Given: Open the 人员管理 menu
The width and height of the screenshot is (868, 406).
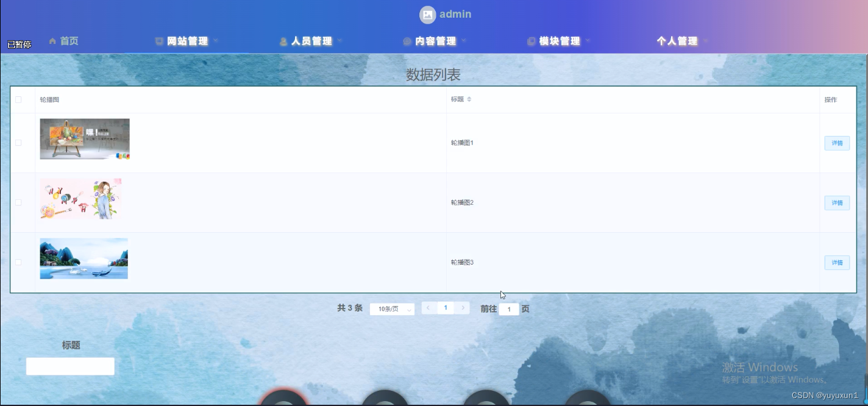Looking at the screenshot, I should click(311, 41).
